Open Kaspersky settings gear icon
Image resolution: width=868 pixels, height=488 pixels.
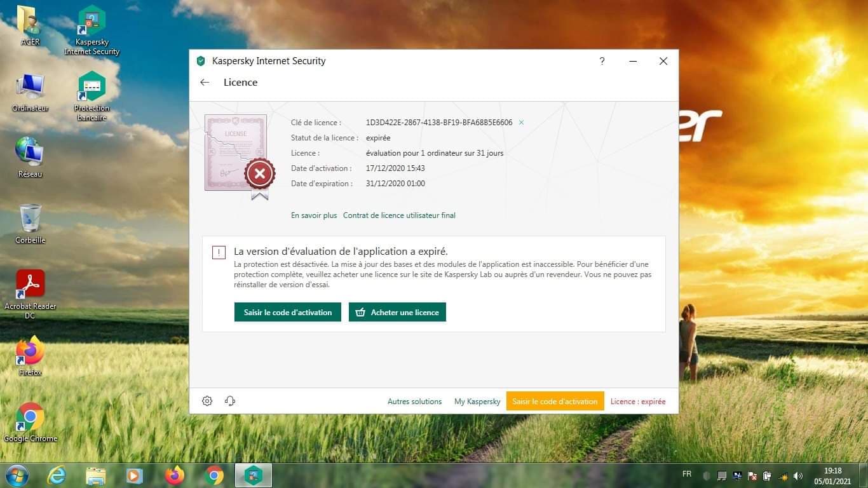pos(207,401)
